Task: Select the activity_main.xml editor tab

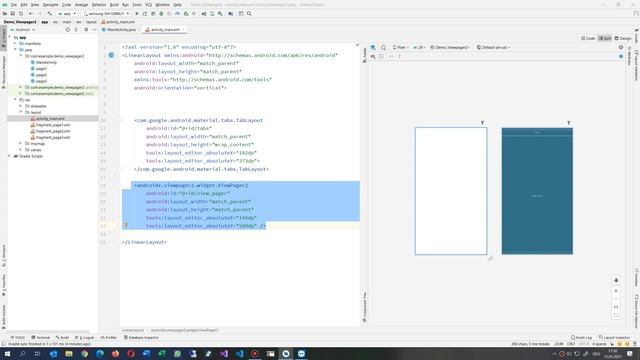Action: [x=165, y=30]
